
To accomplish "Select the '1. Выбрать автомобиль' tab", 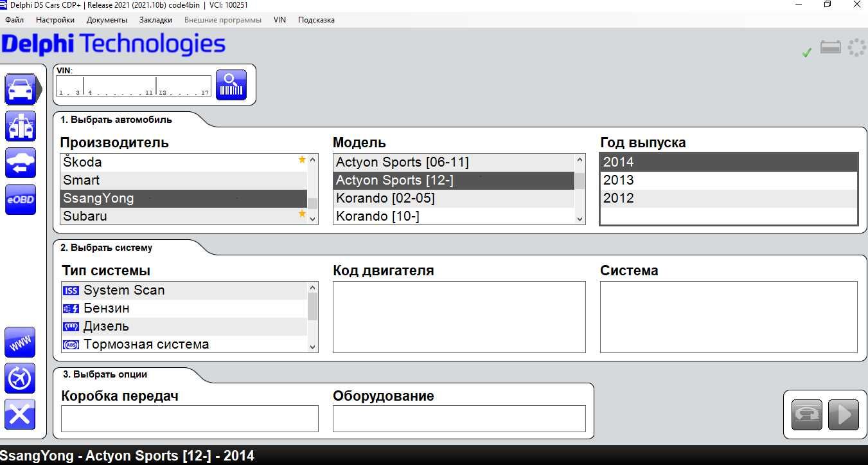I will (x=116, y=120).
